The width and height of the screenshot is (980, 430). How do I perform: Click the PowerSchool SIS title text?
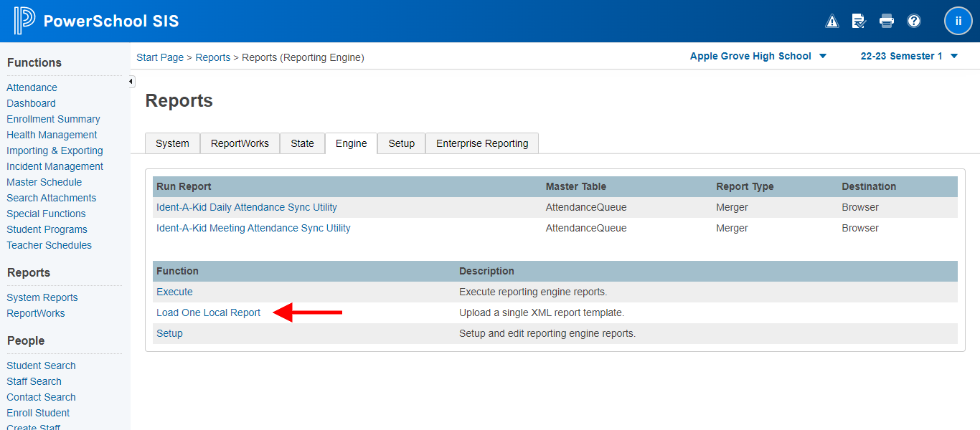tap(111, 21)
